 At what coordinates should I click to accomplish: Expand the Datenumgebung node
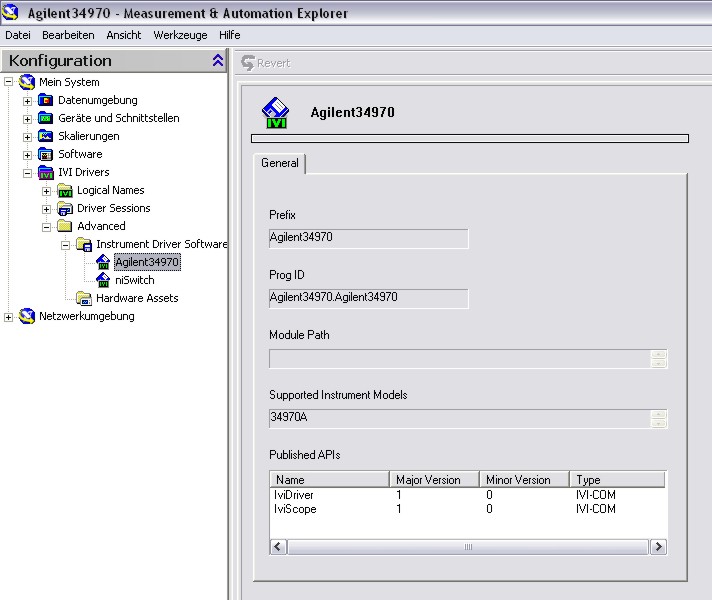pyautogui.click(x=28, y=101)
